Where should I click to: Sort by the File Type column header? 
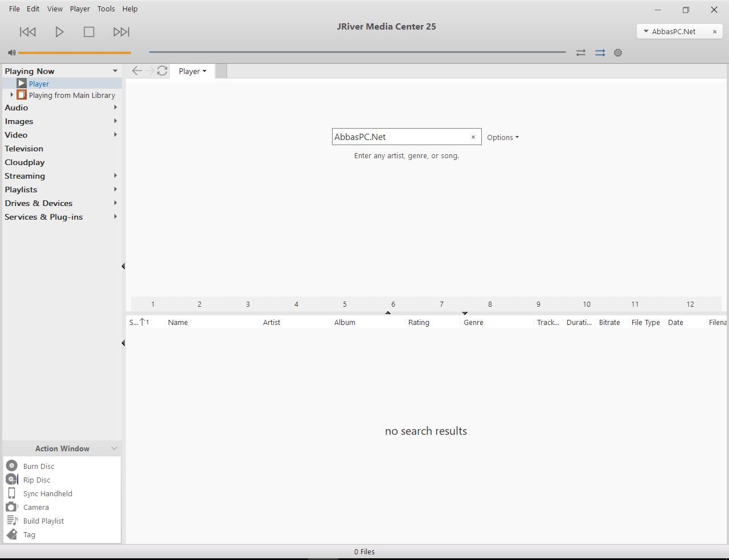point(647,322)
